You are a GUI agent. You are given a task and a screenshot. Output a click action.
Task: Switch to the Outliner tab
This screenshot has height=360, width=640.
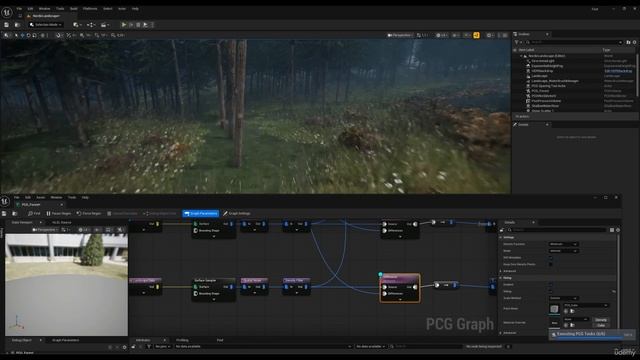pos(524,34)
